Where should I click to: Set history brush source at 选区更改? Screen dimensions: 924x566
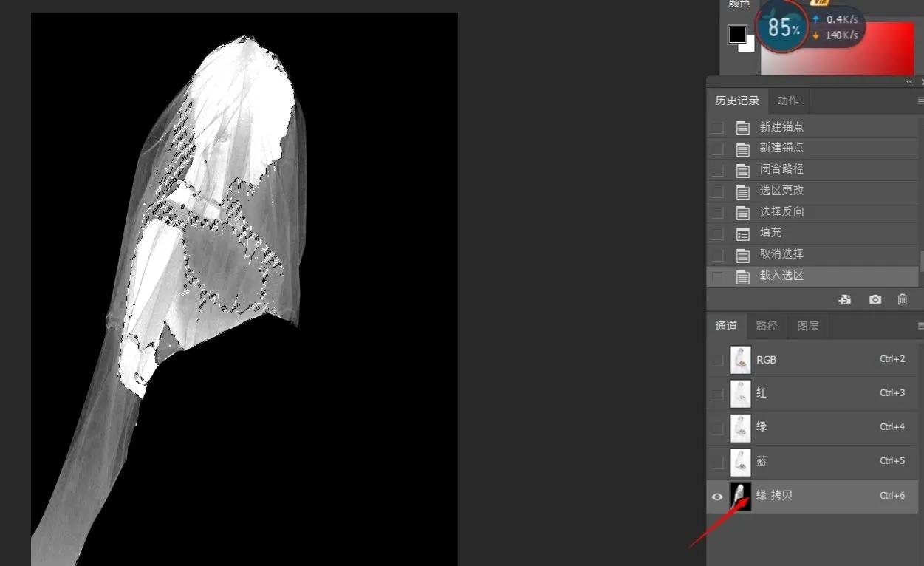point(716,191)
